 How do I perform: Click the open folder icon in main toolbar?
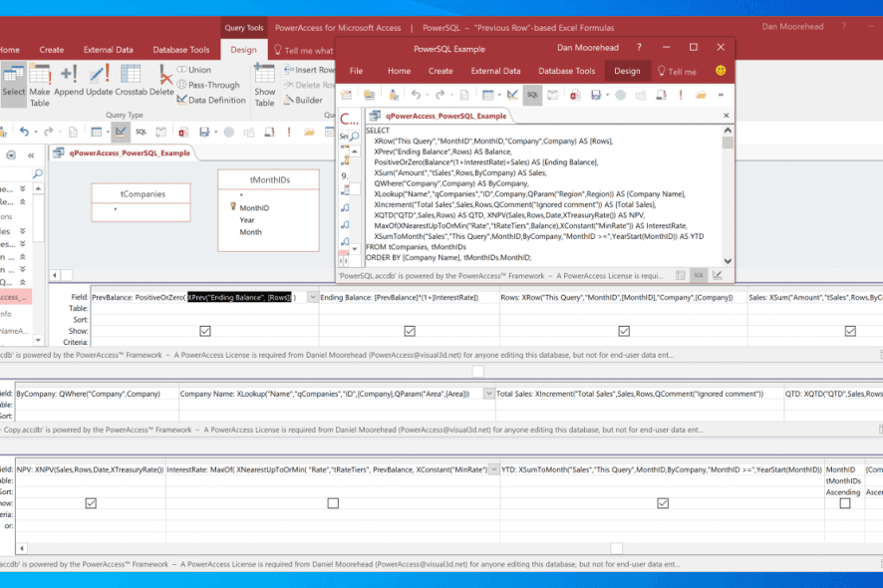tap(309, 132)
